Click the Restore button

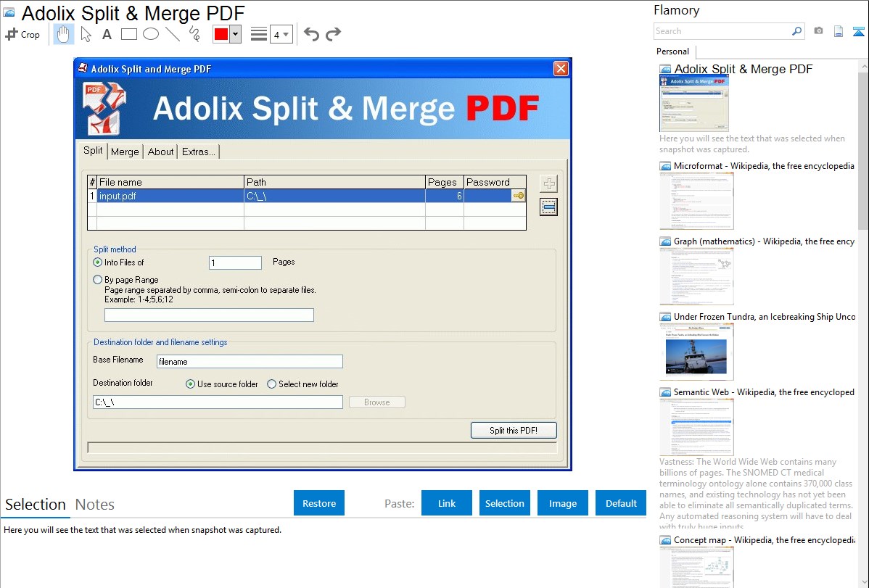tap(319, 503)
